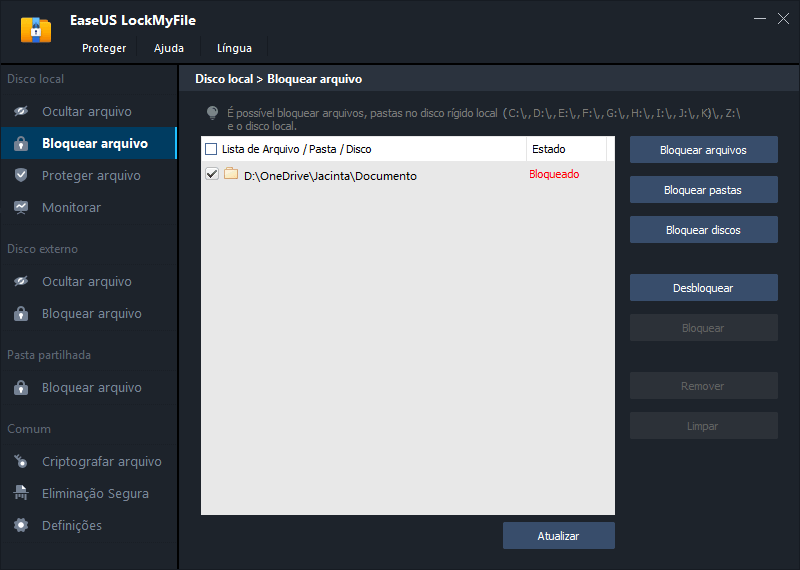Click the shield icon beside Proteger arquivo
The width and height of the screenshot is (800, 570).
pyautogui.click(x=21, y=175)
